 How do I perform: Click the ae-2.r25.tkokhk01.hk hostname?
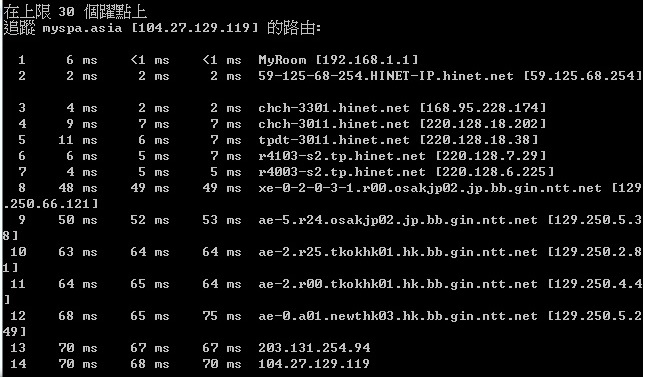pos(398,252)
